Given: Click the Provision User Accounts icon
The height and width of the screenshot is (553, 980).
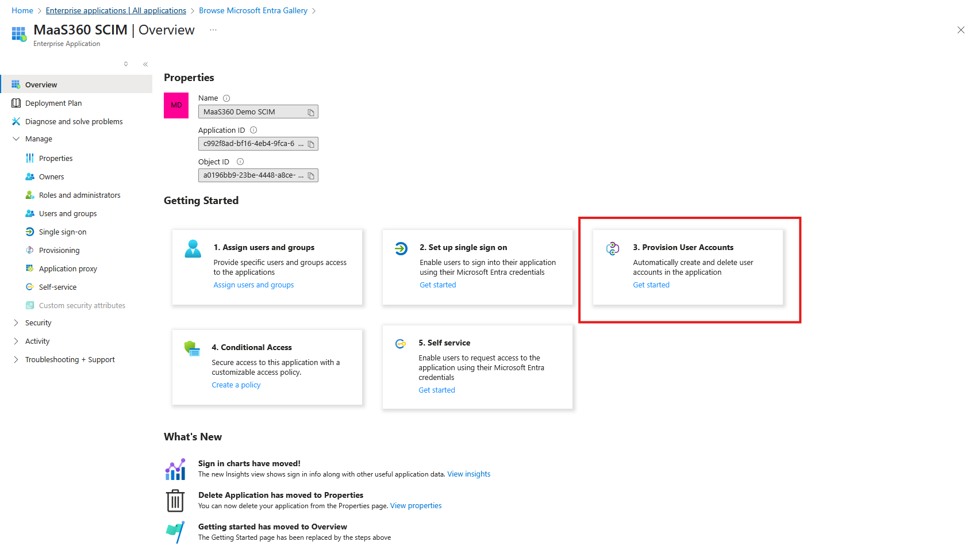Looking at the screenshot, I should [x=613, y=248].
